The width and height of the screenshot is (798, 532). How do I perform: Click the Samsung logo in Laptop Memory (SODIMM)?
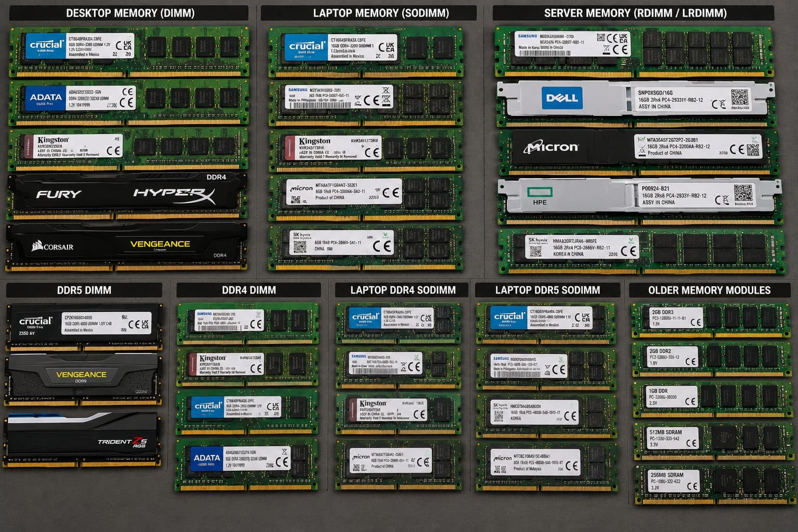point(298,89)
